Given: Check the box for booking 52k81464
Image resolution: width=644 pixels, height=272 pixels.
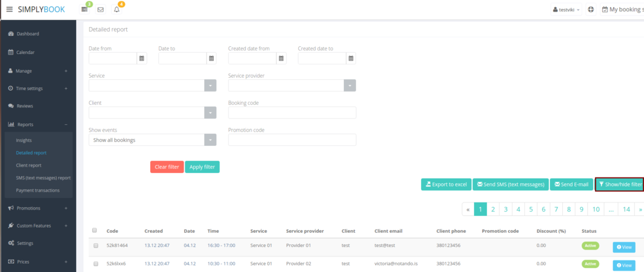Looking at the screenshot, I should pyautogui.click(x=95, y=246).
